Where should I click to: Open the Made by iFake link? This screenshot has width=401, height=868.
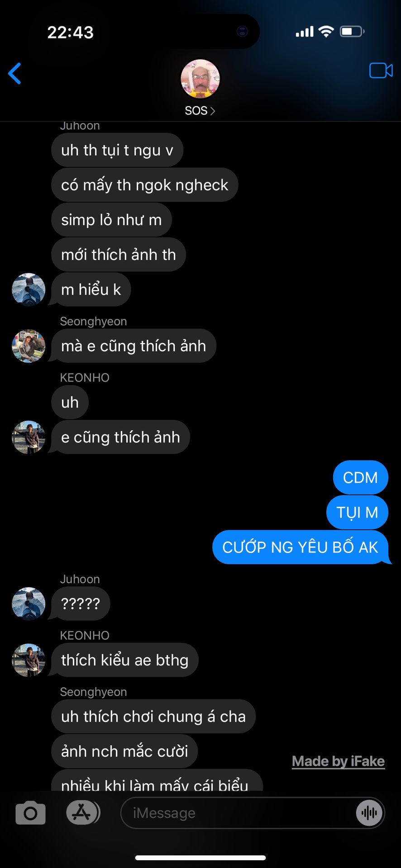pos(338,761)
